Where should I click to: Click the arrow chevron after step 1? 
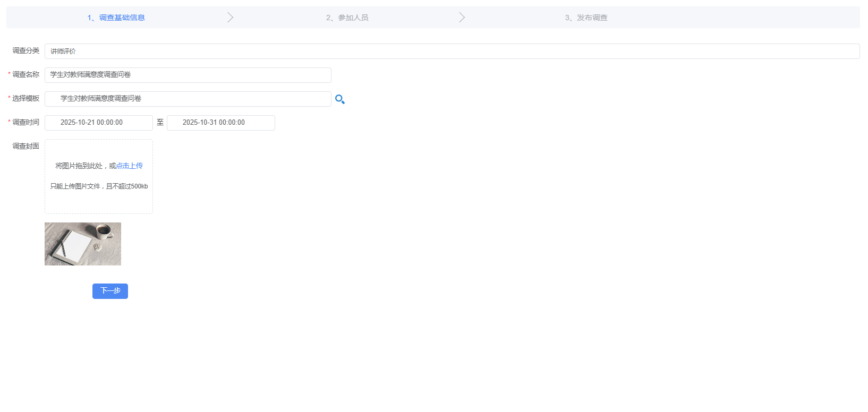point(230,18)
